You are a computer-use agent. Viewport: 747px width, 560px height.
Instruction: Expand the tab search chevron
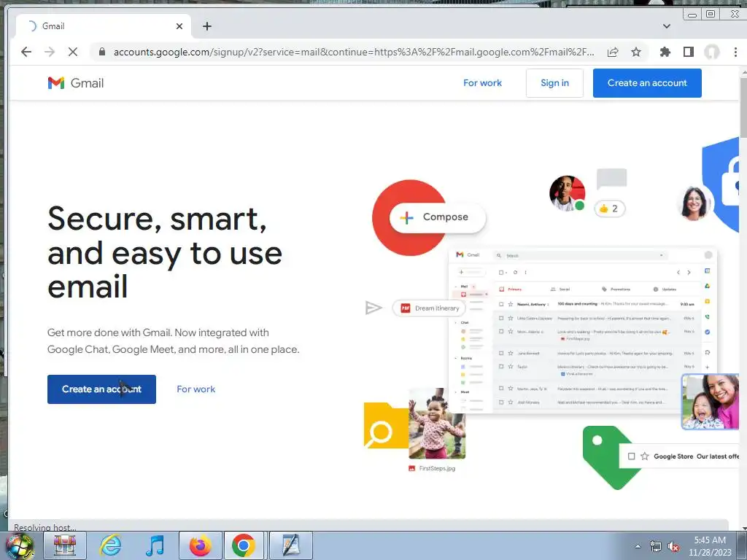click(667, 26)
